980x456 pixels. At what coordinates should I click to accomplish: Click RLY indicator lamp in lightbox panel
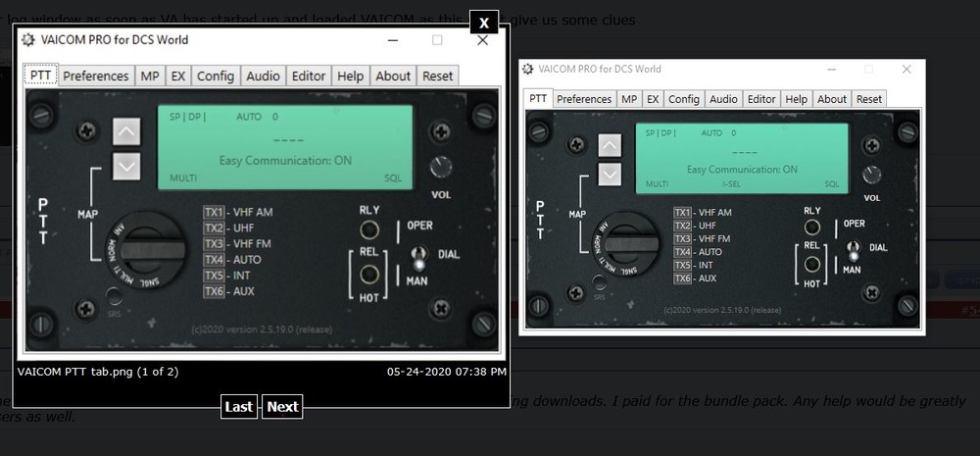[x=369, y=230]
